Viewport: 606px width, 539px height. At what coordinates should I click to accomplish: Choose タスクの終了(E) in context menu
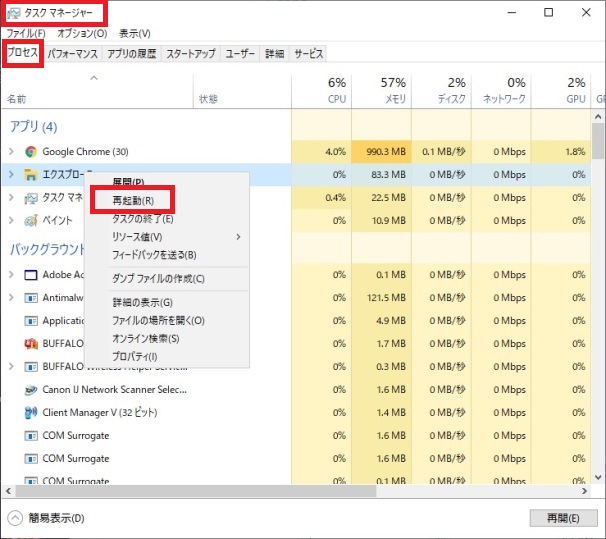(x=143, y=219)
